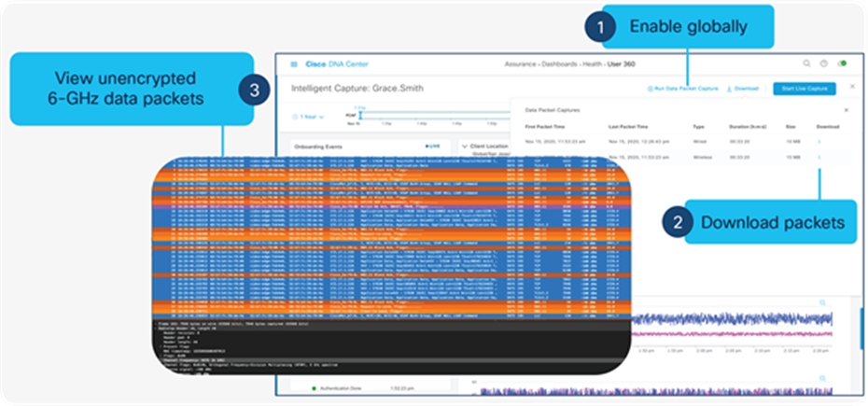Collapse the Client Location section

(464, 147)
